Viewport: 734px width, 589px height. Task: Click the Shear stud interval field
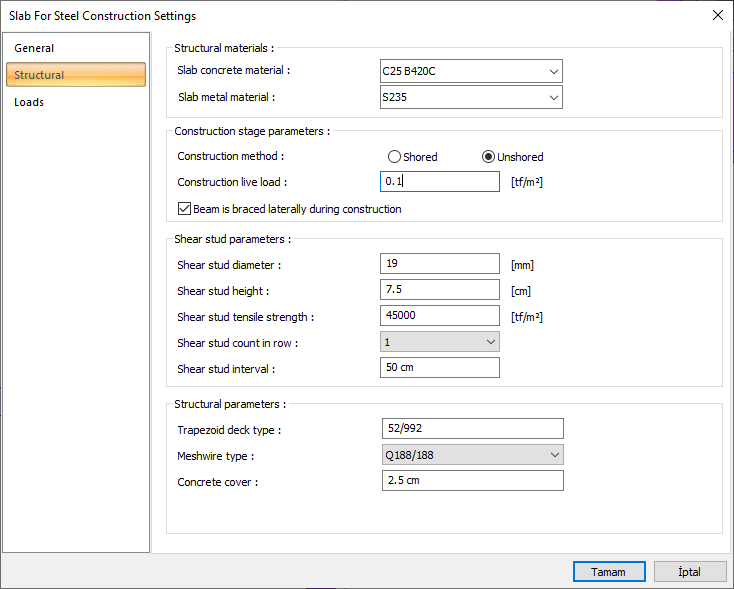pyautogui.click(x=440, y=368)
